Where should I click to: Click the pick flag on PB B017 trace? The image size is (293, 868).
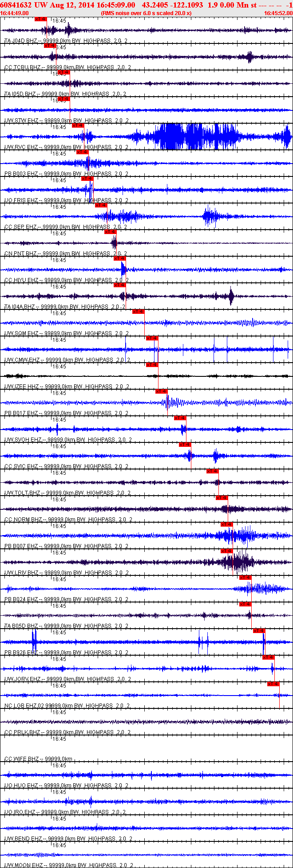[x=162, y=391]
